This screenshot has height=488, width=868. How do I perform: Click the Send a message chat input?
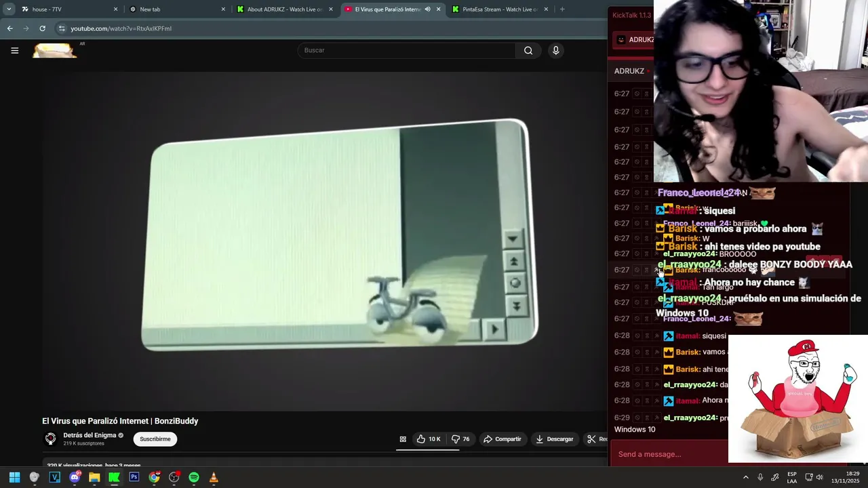tap(668, 454)
